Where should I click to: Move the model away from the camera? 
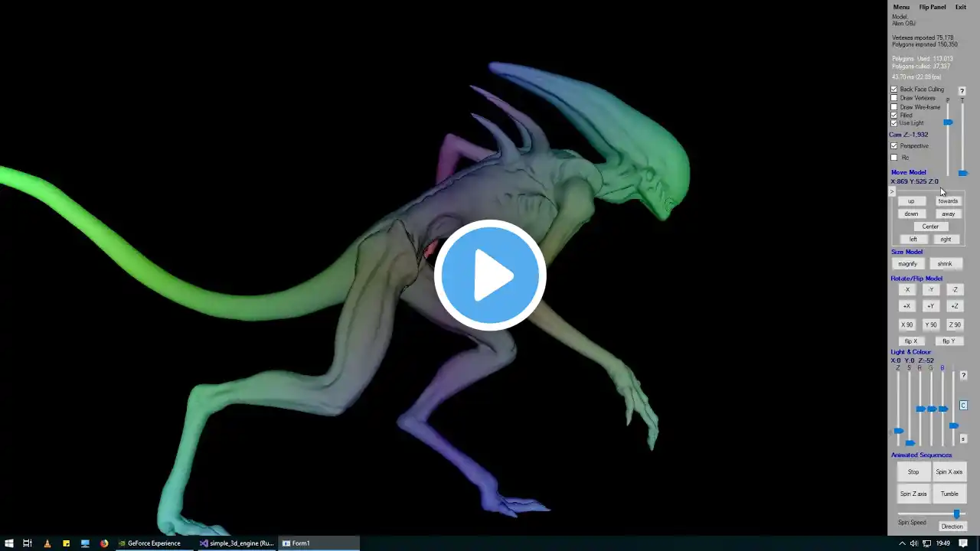948,214
